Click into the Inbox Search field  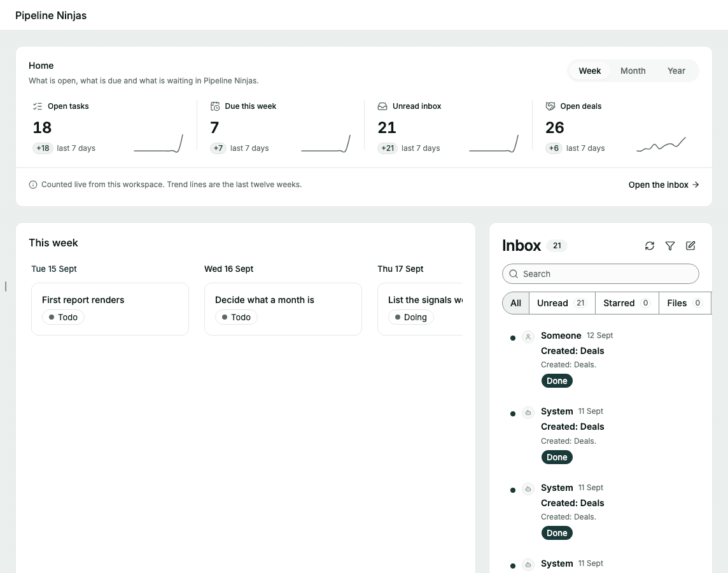pyautogui.click(x=600, y=274)
